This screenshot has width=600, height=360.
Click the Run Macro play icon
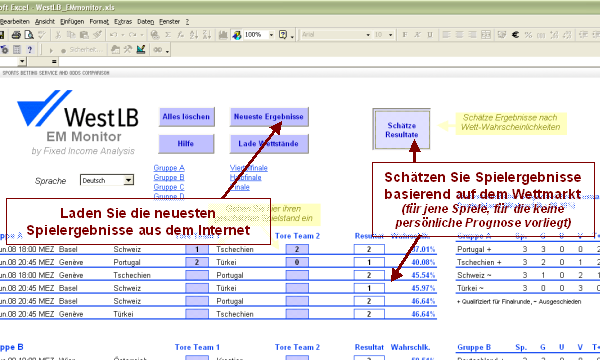click(51, 50)
